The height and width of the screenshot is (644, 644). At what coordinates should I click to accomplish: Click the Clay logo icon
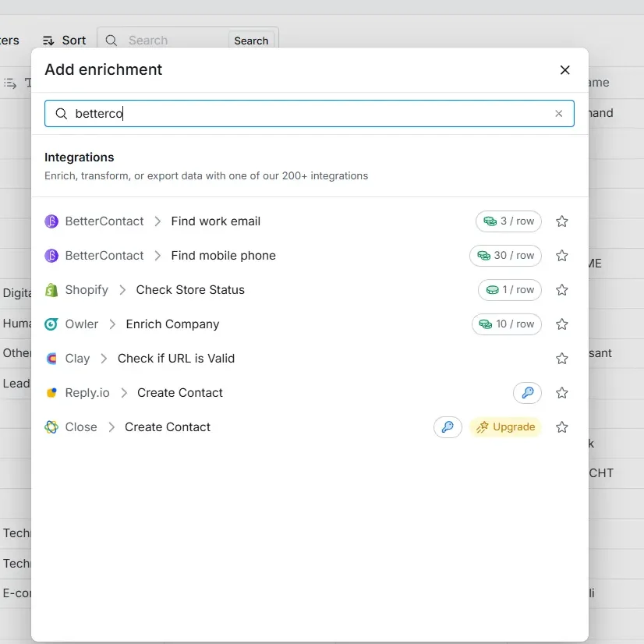(x=51, y=359)
